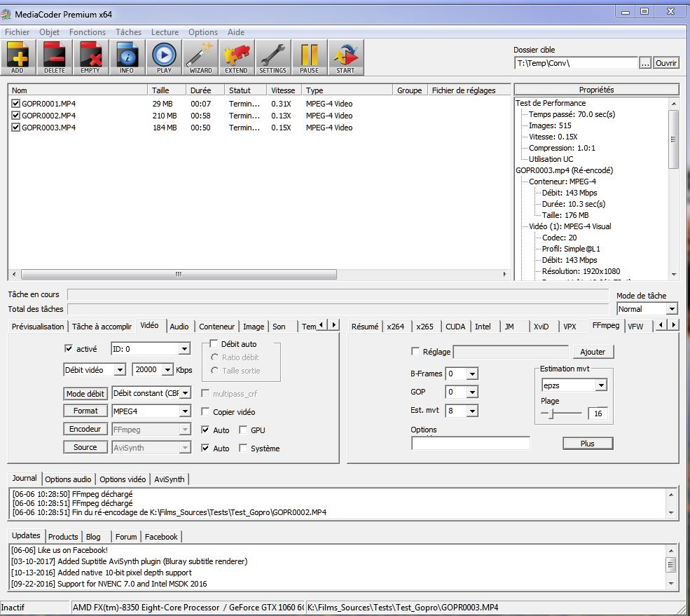Click the Plus button

(588, 444)
